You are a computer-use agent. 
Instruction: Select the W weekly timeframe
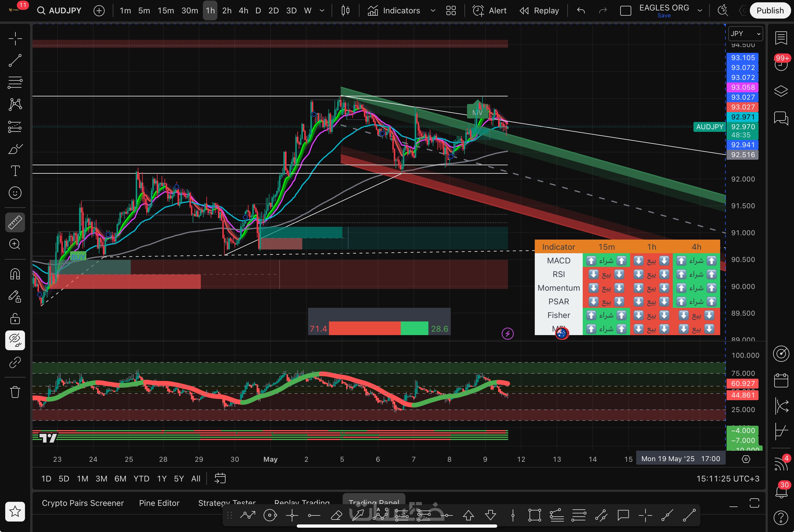pos(307,10)
